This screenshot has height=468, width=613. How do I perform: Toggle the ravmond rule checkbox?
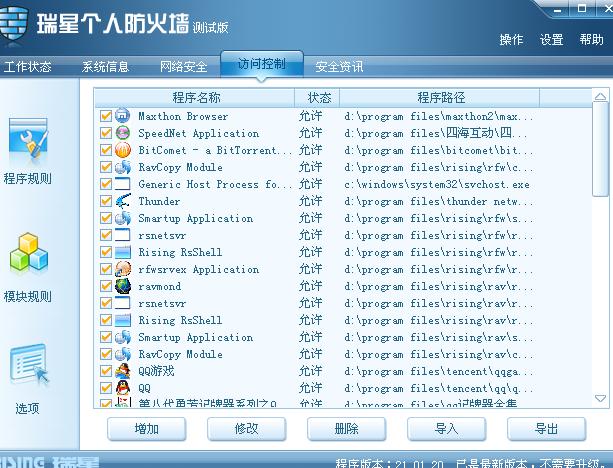pos(106,286)
